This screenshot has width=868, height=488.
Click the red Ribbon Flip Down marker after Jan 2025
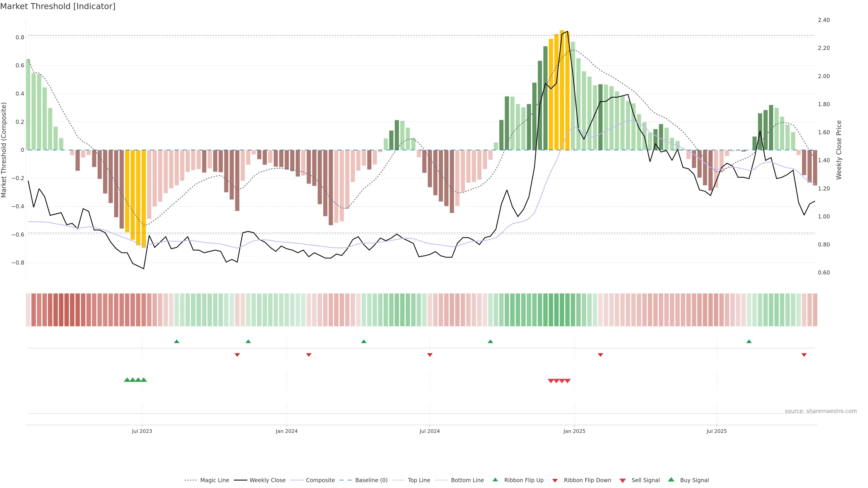pyautogui.click(x=600, y=355)
